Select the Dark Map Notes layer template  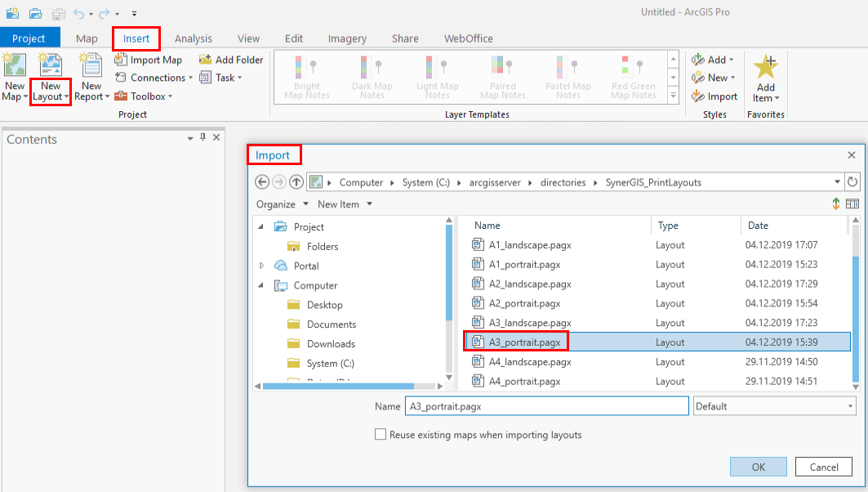coord(372,76)
